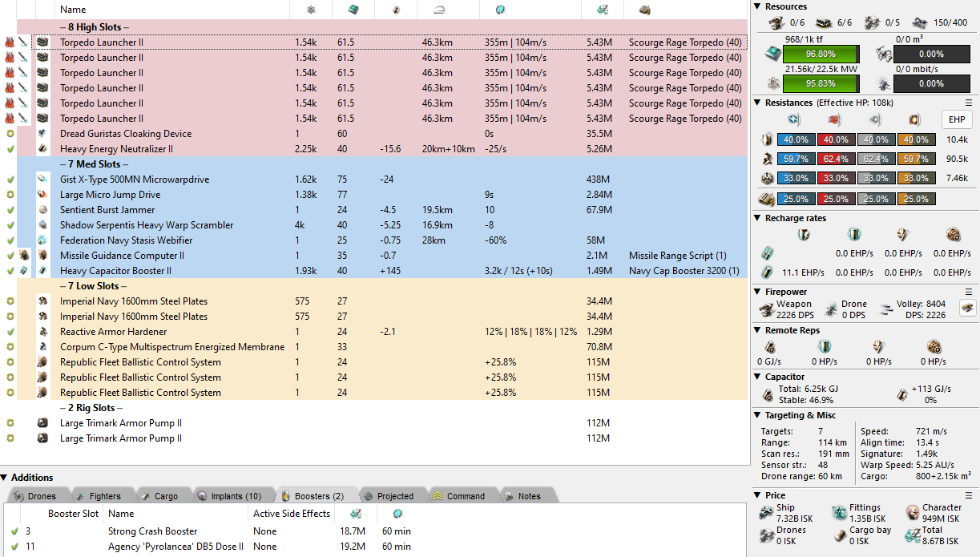This screenshot has width=980, height=557.
Task: Open the Price panel options menu
Action: point(968,495)
